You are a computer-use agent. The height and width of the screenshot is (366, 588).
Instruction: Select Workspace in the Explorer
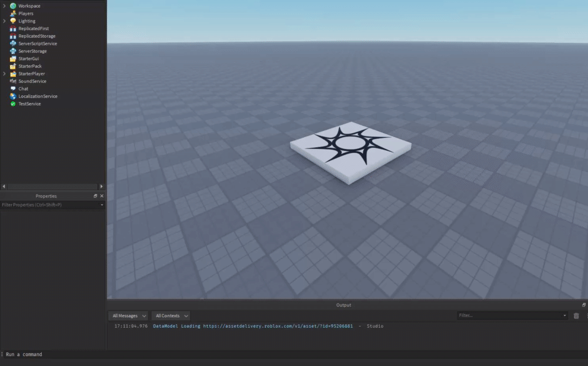coord(29,6)
